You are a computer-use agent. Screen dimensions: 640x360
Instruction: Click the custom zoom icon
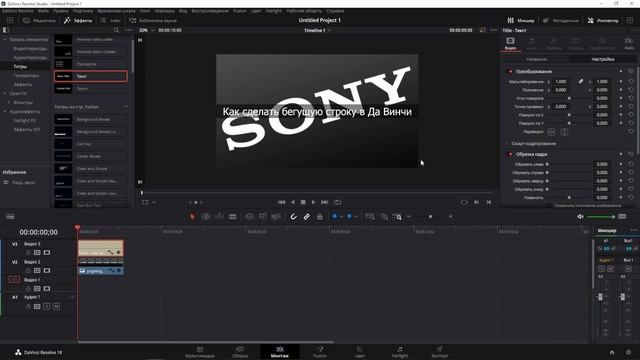click(397, 216)
